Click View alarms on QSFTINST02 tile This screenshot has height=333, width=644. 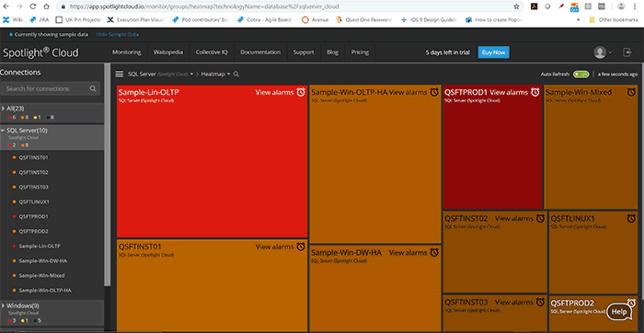click(x=513, y=218)
